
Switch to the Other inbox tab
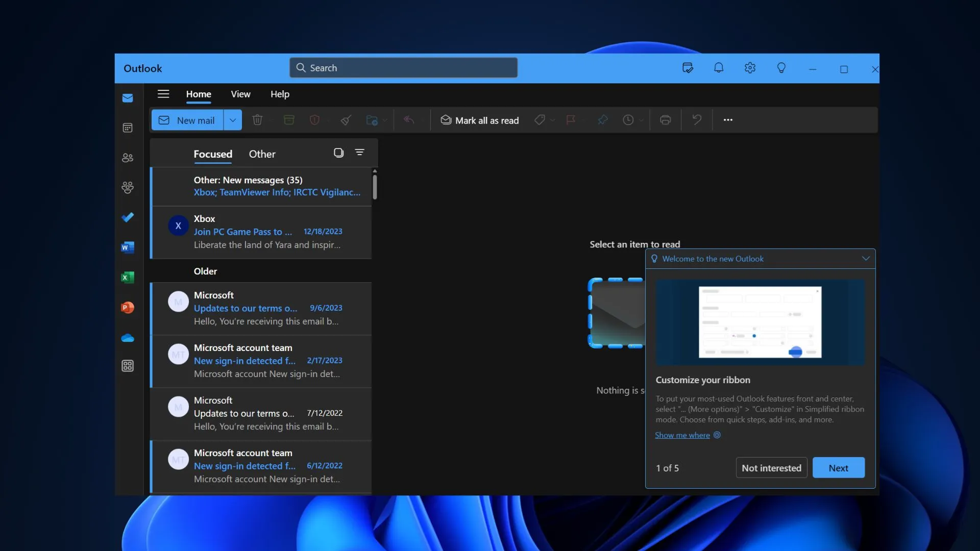pos(262,154)
